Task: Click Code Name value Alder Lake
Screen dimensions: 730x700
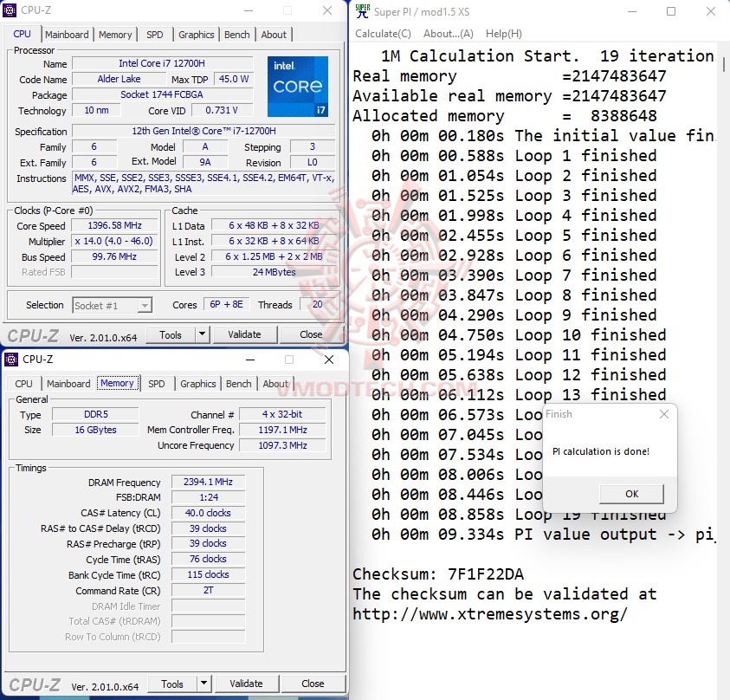Action: click(x=120, y=79)
